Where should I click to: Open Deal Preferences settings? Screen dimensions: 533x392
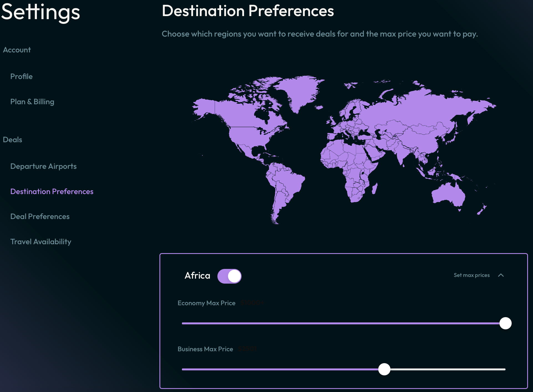pyautogui.click(x=40, y=216)
